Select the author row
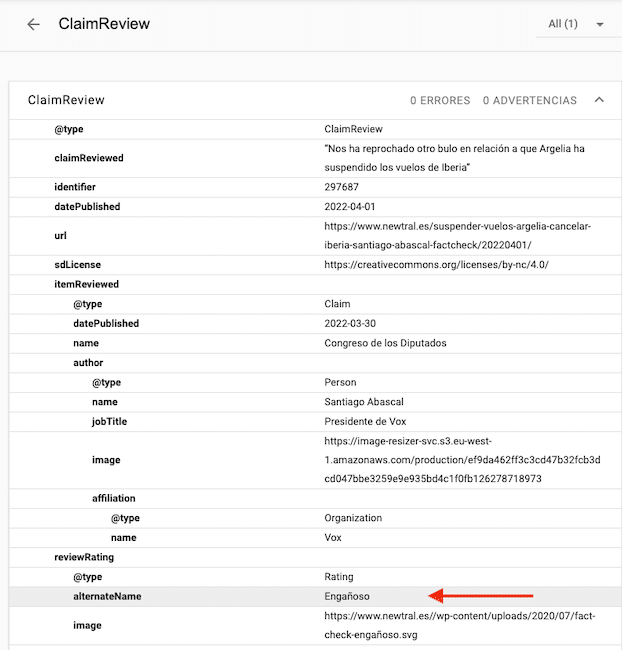 (x=315, y=363)
